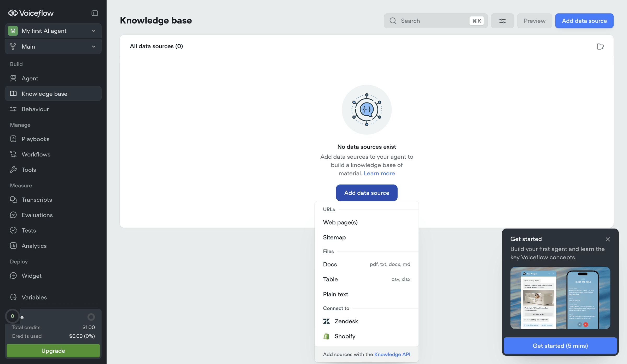The height and width of the screenshot is (364, 627).
Task: Go to Tests
Action: coord(53,230)
